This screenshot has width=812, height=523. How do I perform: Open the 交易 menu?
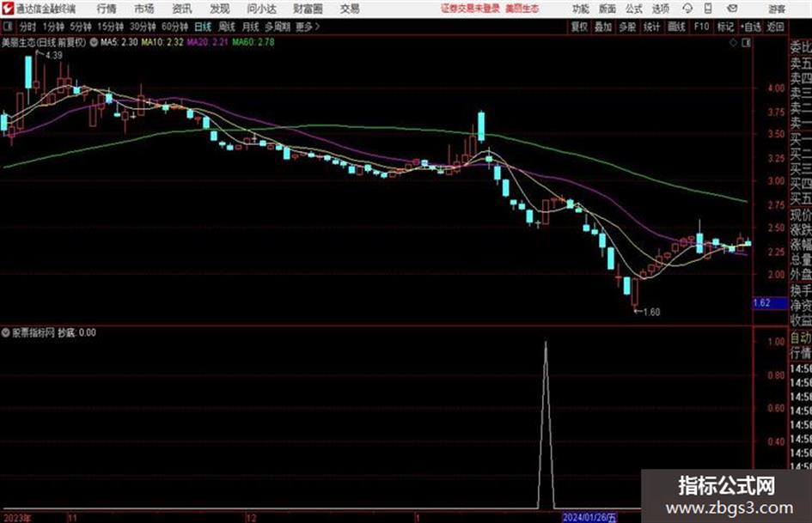tap(350, 9)
